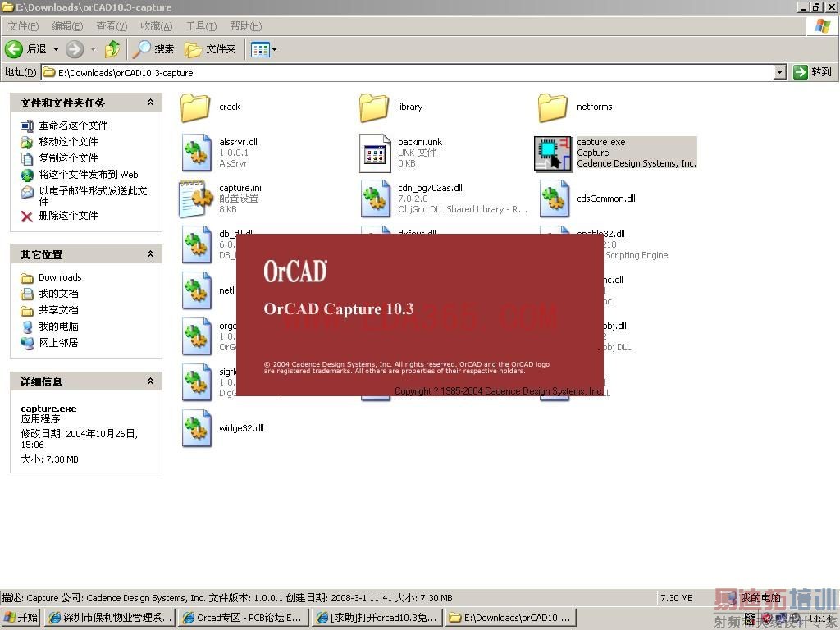The image size is (840, 630).
Task: Click the Search (搜索) toolbar button
Action: [x=153, y=49]
